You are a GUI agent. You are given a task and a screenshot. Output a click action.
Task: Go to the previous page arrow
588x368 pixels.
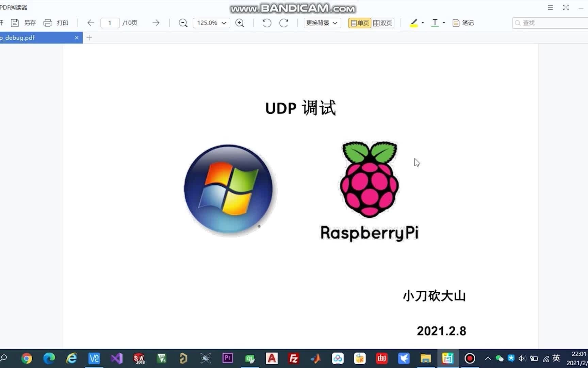(91, 23)
